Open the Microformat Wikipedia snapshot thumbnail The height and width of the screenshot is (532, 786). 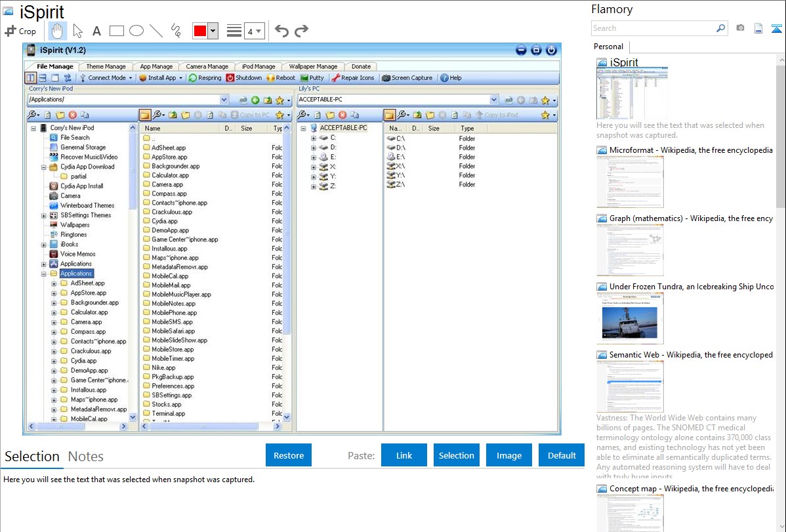click(x=630, y=182)
